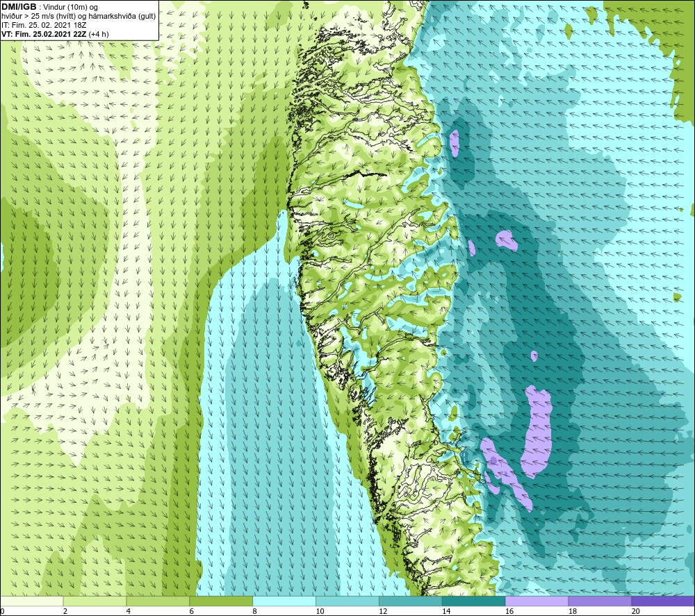Select the pale cyan 8–10 m/s legend swatch
This screenshot has width=695, height=616.
click(x=284, y=601)
